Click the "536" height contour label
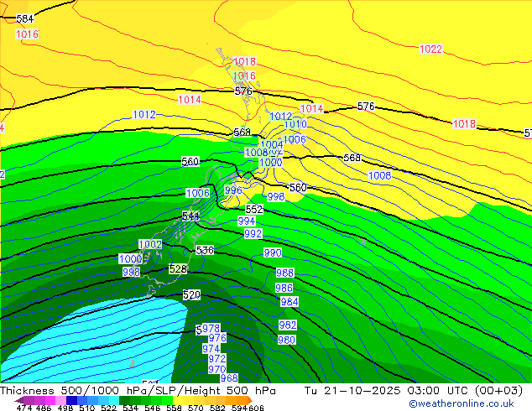The image size is (532, 411). (x=205, y=250)
